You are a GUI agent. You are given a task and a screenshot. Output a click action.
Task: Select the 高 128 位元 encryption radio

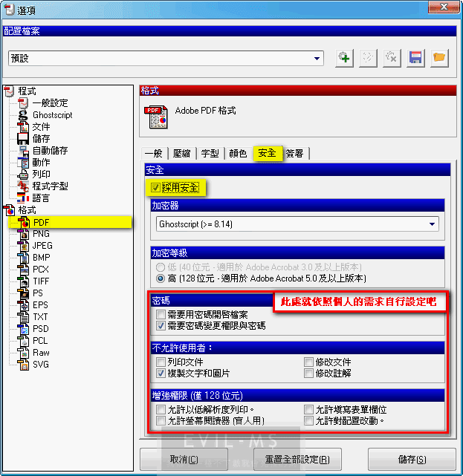tap(161, 278)
